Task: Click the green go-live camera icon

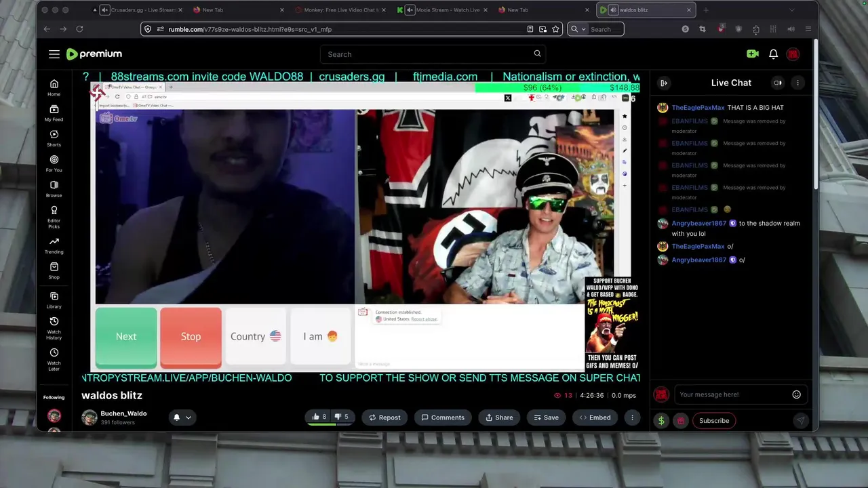Action: 752,54
